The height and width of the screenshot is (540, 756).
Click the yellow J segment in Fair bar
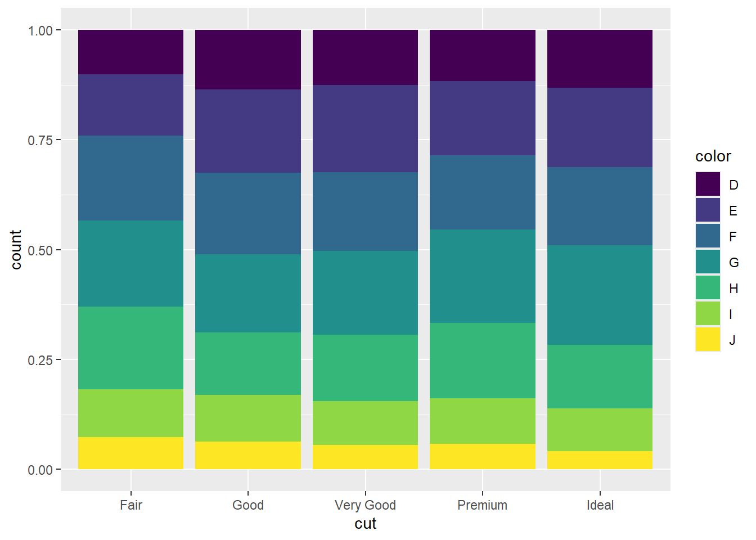(x=131, y=453)
